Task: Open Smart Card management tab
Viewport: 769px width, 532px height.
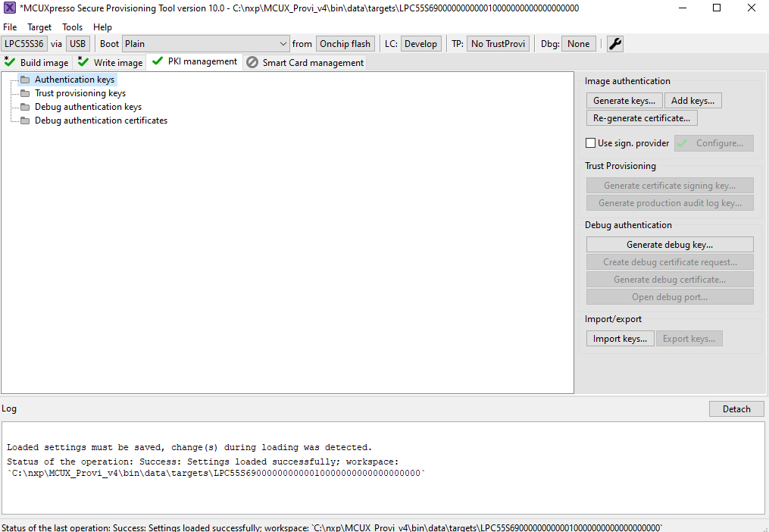Action: tap(305, 62)
